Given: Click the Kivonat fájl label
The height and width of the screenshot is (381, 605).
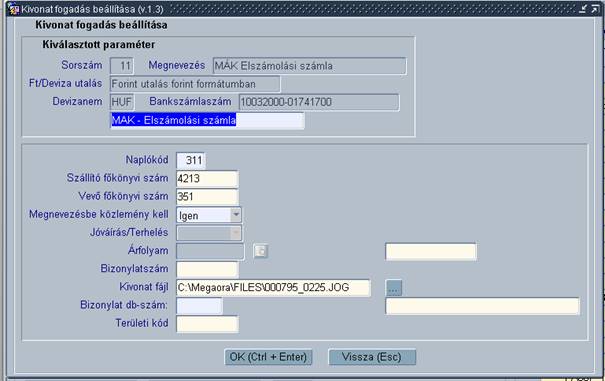Looking at the screenshot, I should [144, 287].
